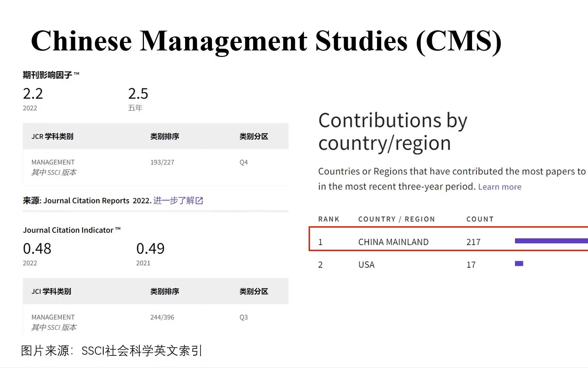Click the Contributions by country/region heading
The image size is (588, 368).
pyautogui.click(x=393, y=132)
